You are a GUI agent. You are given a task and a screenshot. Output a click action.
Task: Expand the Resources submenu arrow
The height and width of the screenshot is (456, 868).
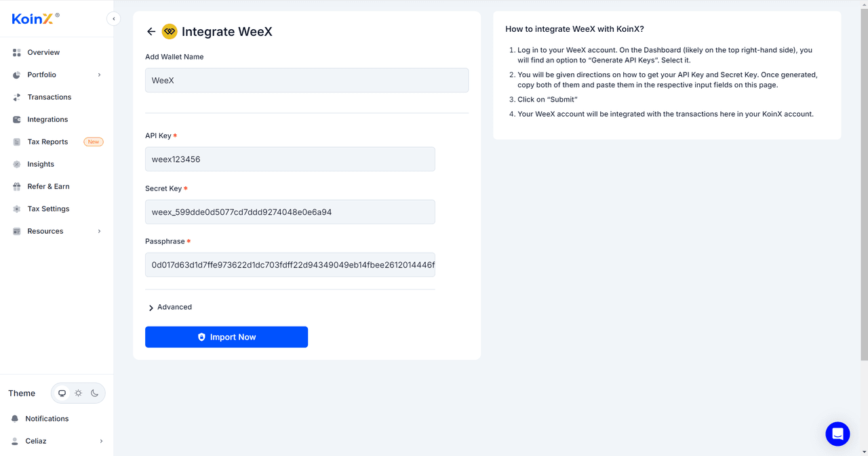[x=100, y=231]
